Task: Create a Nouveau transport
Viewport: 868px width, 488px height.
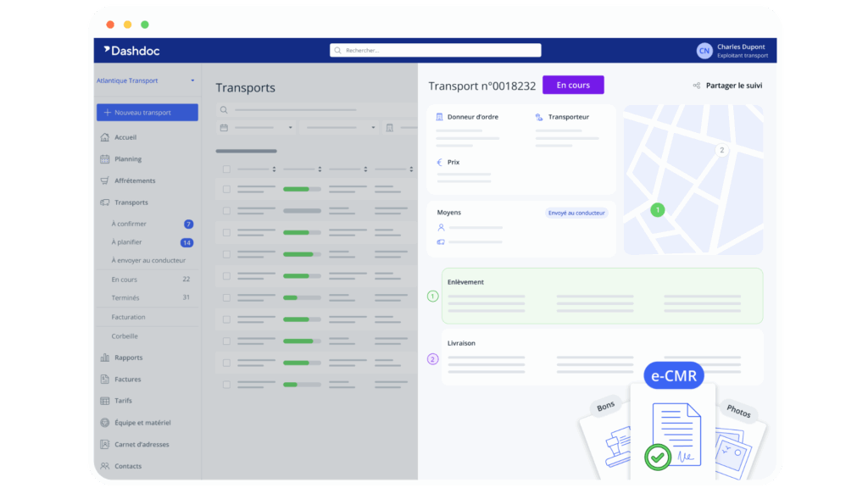Action: [147, 112]
